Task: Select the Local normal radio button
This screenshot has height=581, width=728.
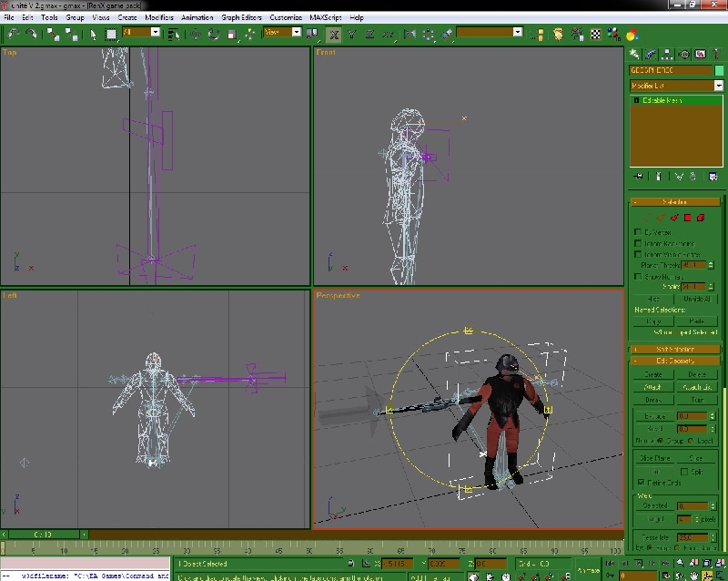Action: click(x=692, y=440)
